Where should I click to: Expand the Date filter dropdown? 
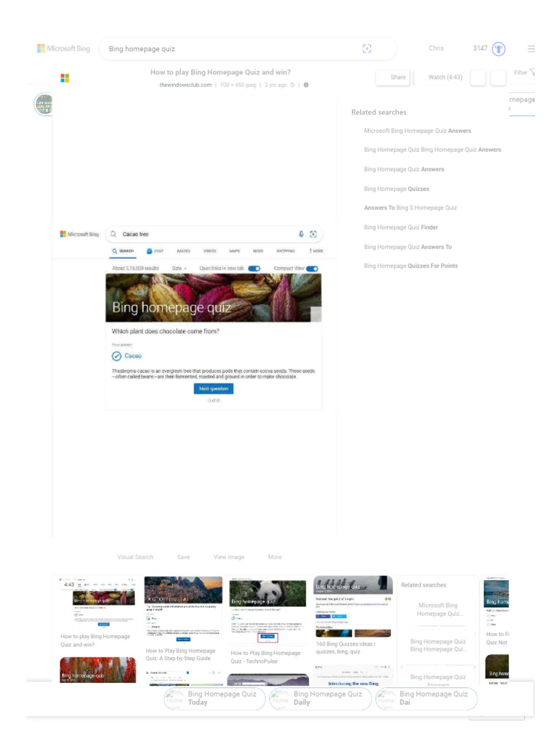(x=179, y=268)
